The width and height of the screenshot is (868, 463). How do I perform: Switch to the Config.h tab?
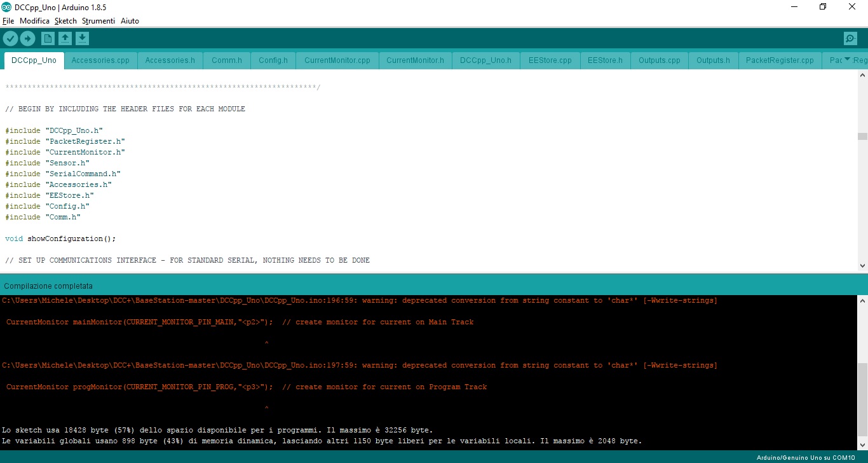(273, 60)
